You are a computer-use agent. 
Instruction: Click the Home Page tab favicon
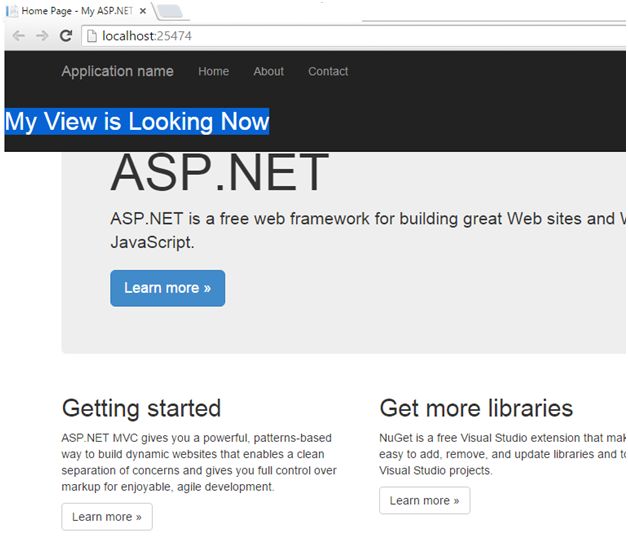click(12, 11)
